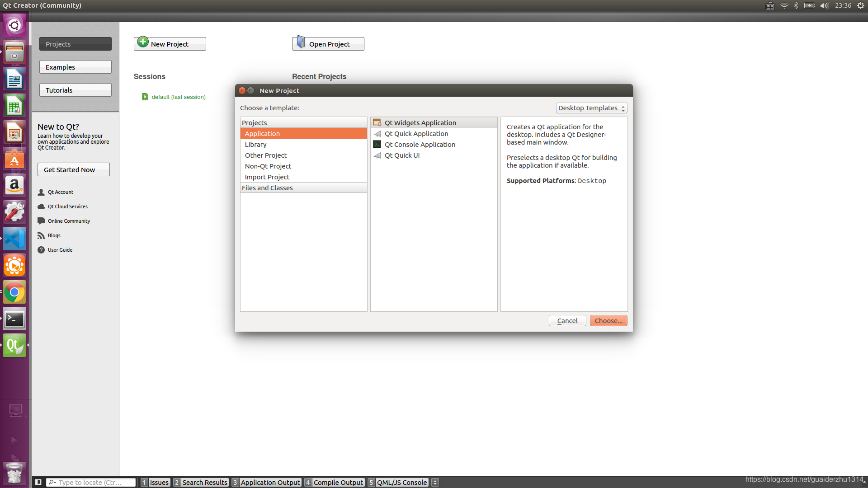Click the volume icon in the top panel
The height and width of the screenshot is (488, 868).
pyautogui.click(x=825, y=5)
